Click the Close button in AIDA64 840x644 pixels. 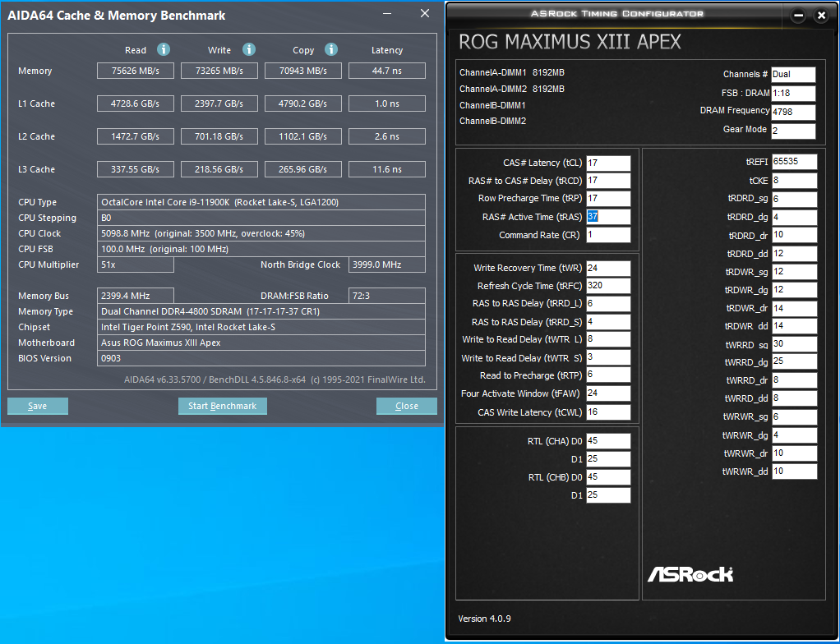(x=407, y=406)
